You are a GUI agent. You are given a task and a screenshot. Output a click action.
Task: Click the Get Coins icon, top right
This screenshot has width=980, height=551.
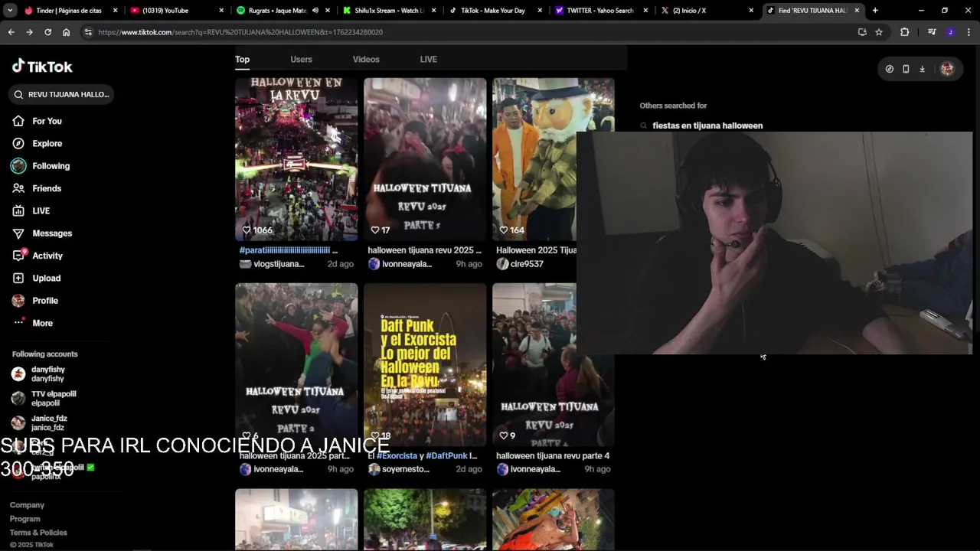[x=889, y=69]
